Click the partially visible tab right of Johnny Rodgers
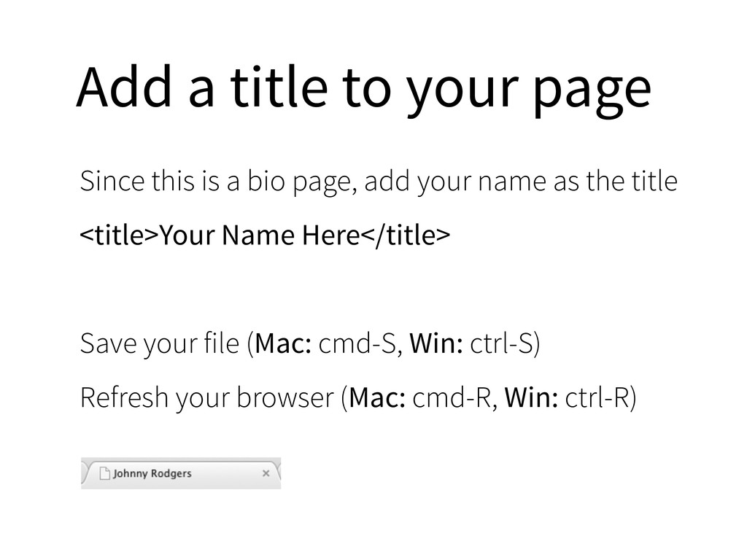This screenshot has width=747, height=560. (279, 473)
